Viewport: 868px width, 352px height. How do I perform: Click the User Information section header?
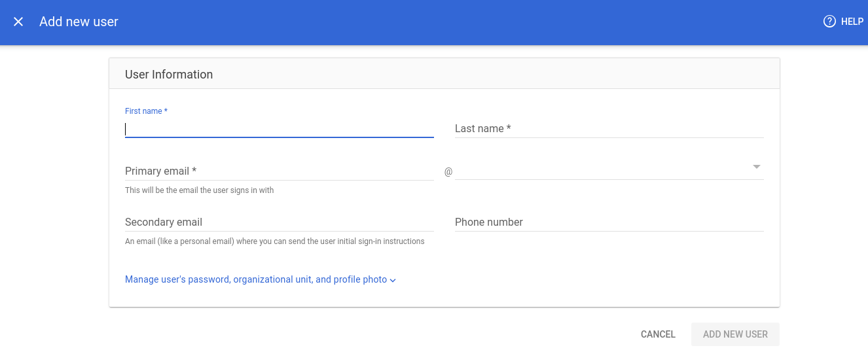click(x=169, y=75)
